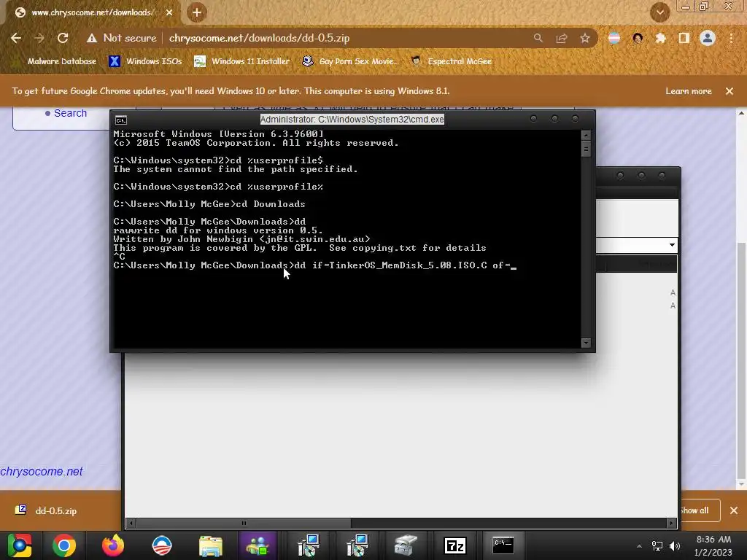Open the Not secure site info warning
747x560 pixels.
[122, 38]
